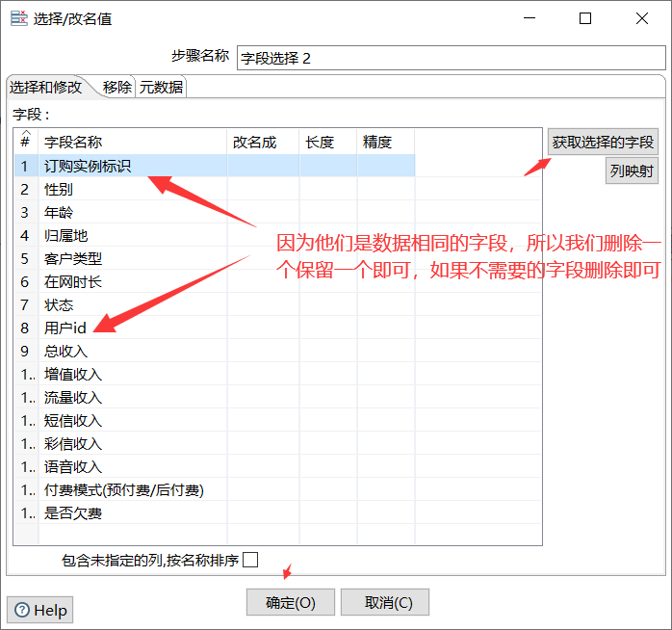This screenshot has height=630, width=672.
Task: Confirm with 确定(O) button
Action: click(x=291, y=602)
